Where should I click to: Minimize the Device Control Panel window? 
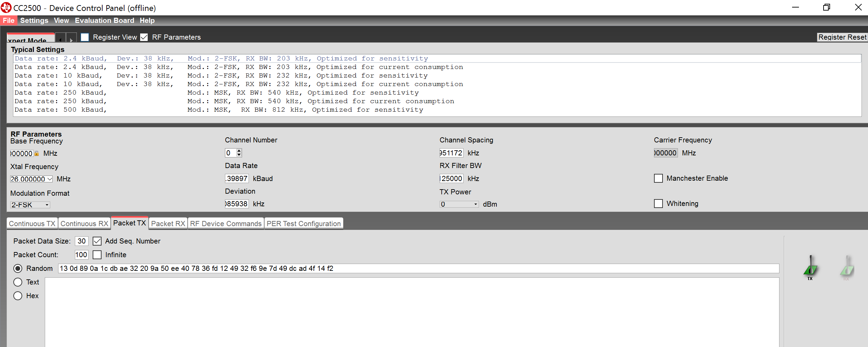coord(796,8)
